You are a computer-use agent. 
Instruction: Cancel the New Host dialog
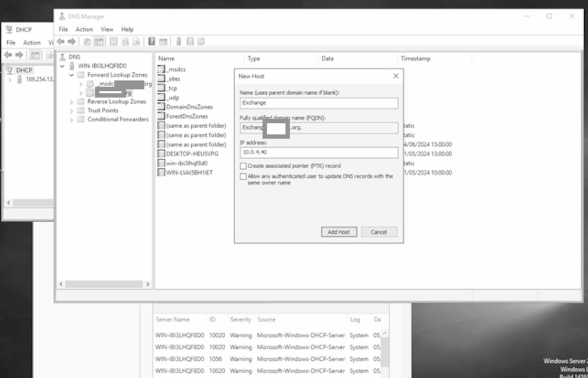coord(379,232)
